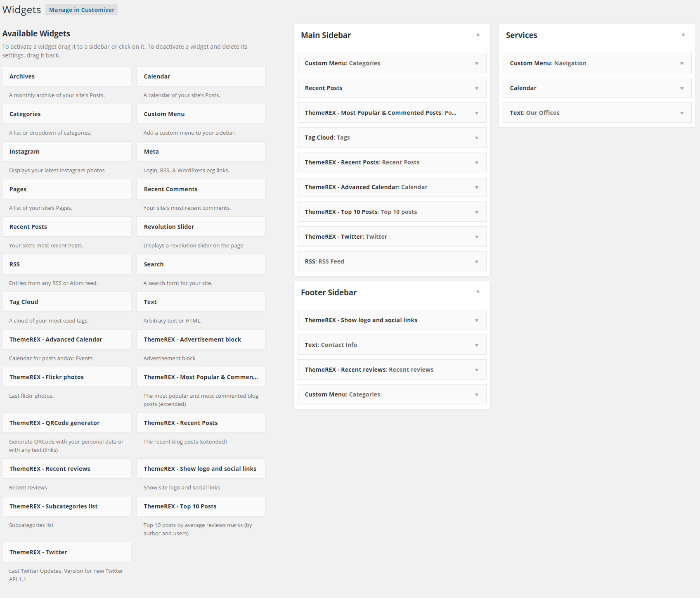Choose the Revolution Slider available widget

tap(201, 227)
